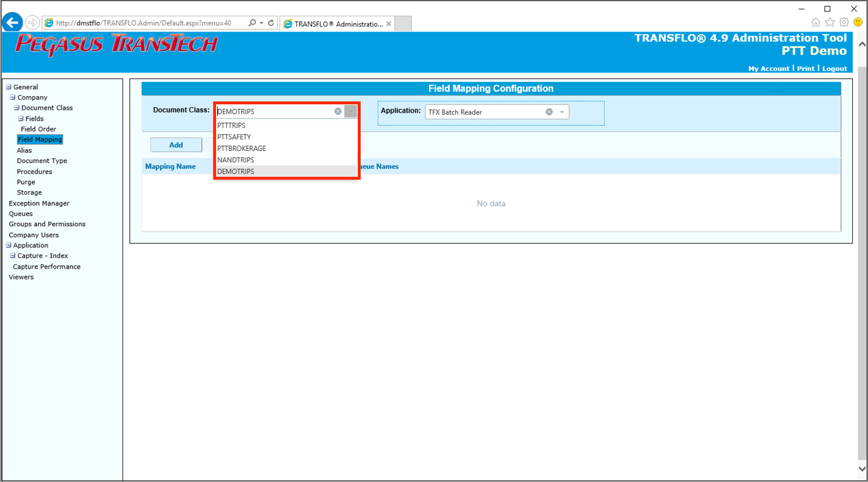Select PTTBROKERAGE from the dropdown list
The height and width of the screenshot is (482, 868).
pos(241,149)
